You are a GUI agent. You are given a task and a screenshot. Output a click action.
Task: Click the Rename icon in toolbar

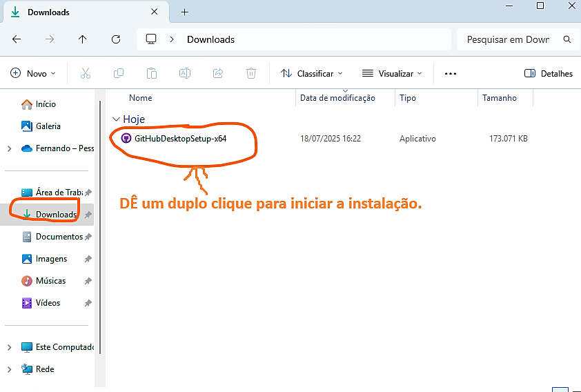tap(185, 73)
